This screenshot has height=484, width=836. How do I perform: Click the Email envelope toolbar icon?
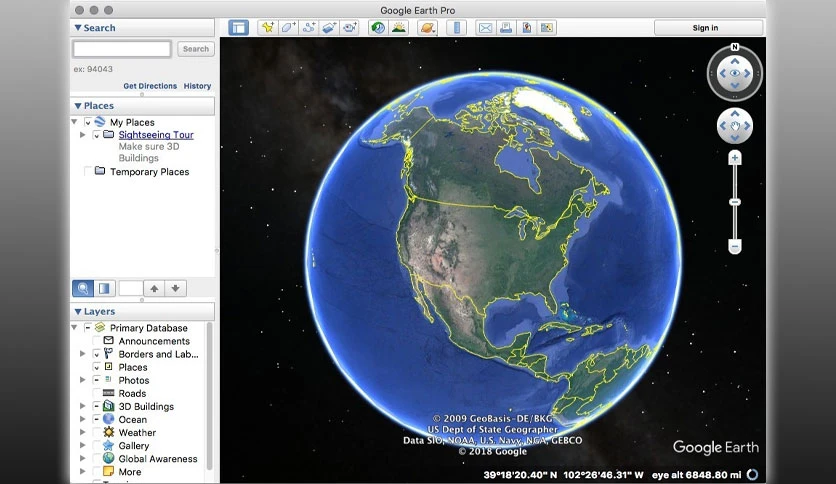click(x=485, y=28)
